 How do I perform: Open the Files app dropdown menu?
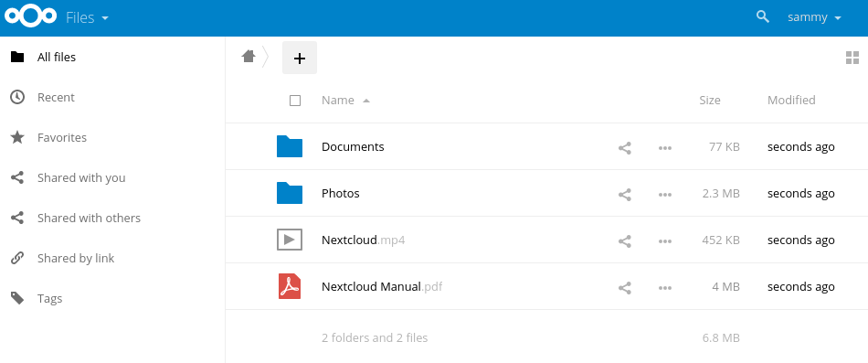pyautogui.click(x=87, y=17)
